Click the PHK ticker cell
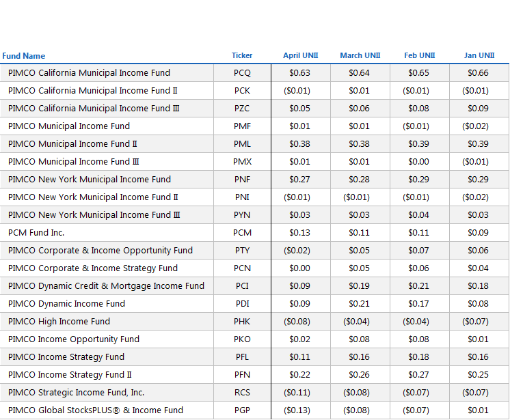510x420 pixels. click(x=242, y=321)
